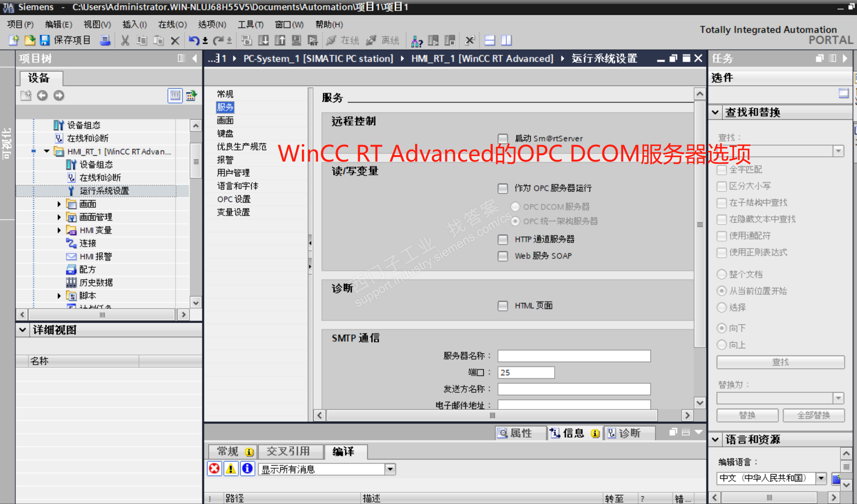Enable the HTML pages diagnostics checkbox
The image size is (857, 504).
point(503,306)
